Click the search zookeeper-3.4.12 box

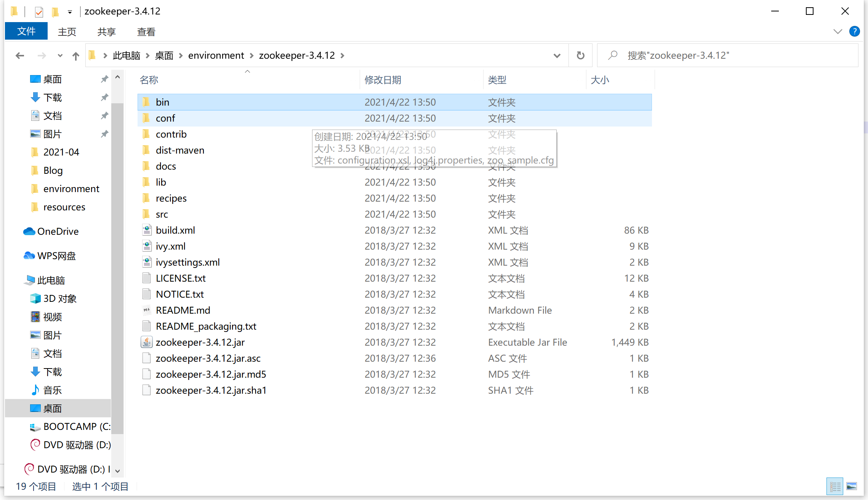(x=728, y=56)
